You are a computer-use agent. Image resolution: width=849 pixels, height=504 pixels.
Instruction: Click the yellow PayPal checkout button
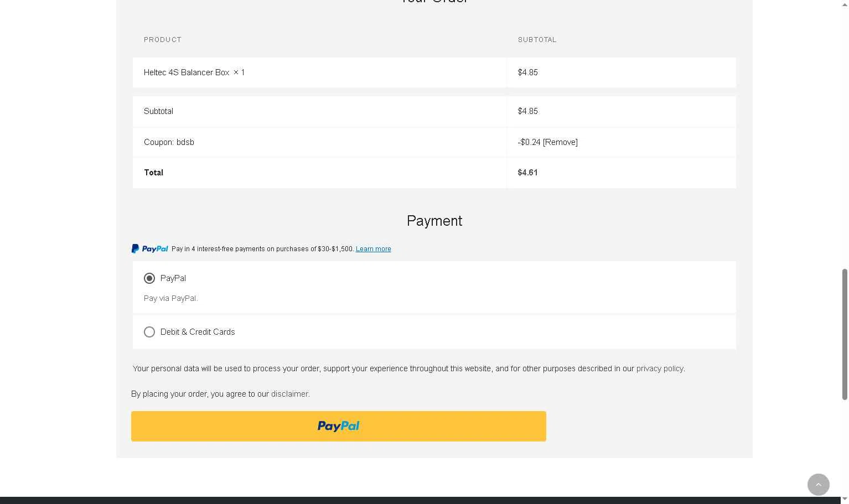point(338,426)
